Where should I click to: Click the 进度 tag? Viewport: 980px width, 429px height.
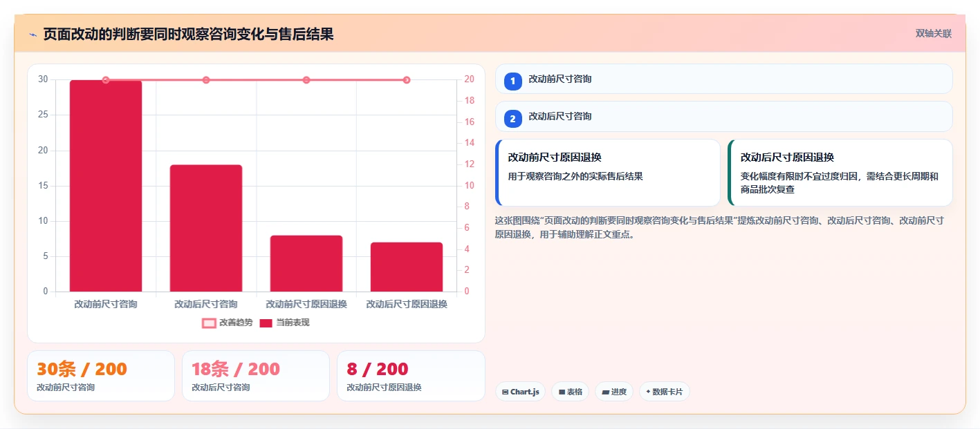tap(614, 392)
